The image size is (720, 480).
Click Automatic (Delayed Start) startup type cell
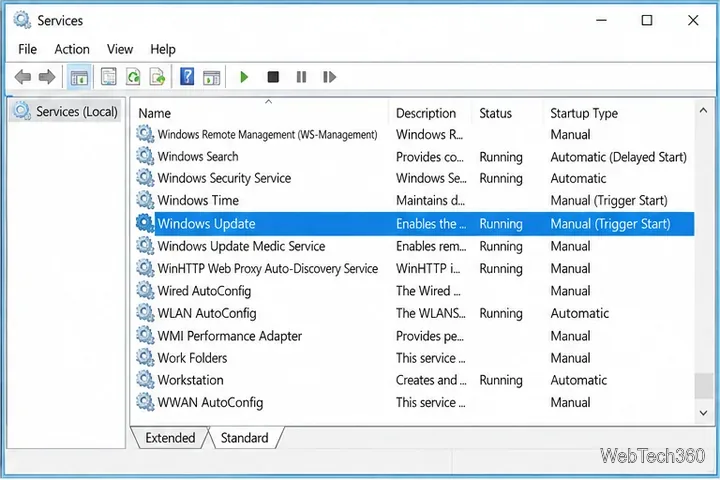pos(619,157)
